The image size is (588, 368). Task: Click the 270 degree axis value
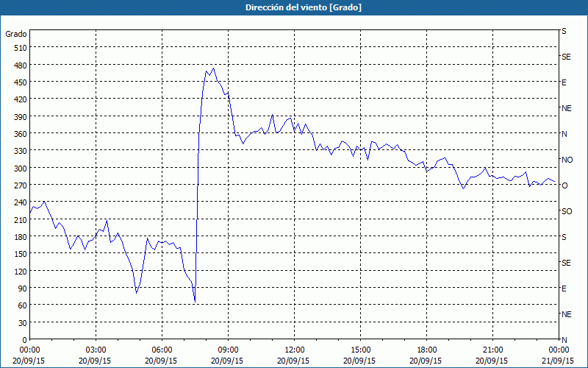click(x=21, y=185)
